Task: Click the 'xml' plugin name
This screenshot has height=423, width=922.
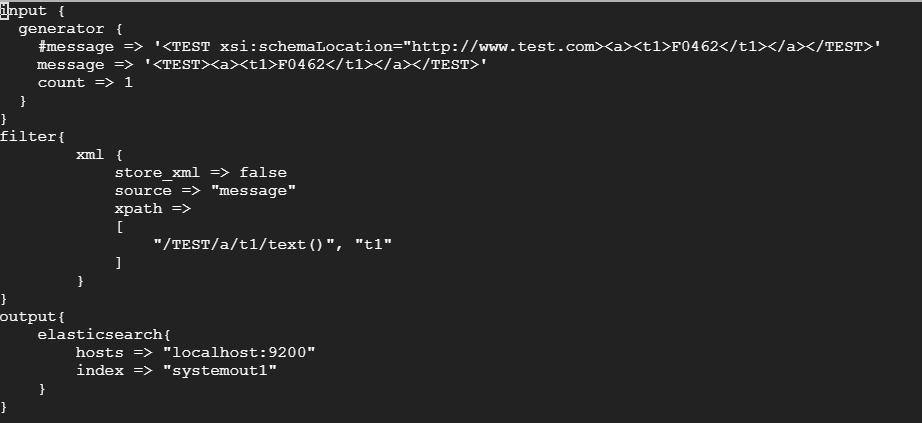Action: point(90,155)
